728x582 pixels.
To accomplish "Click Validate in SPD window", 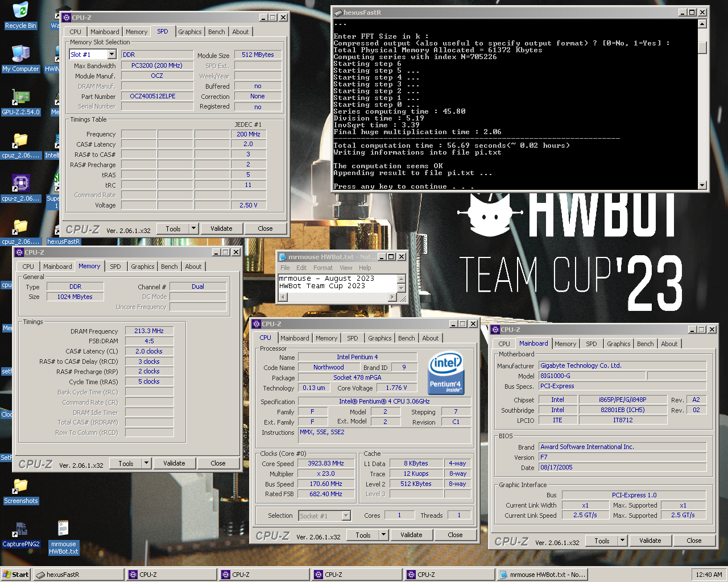I will 221,228.
